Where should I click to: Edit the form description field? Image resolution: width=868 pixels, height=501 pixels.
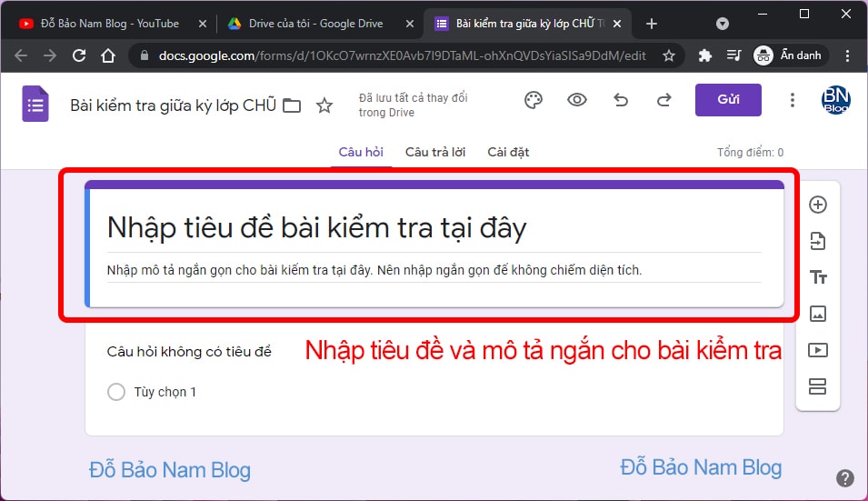pyautogui.click(x=434, y=270)
